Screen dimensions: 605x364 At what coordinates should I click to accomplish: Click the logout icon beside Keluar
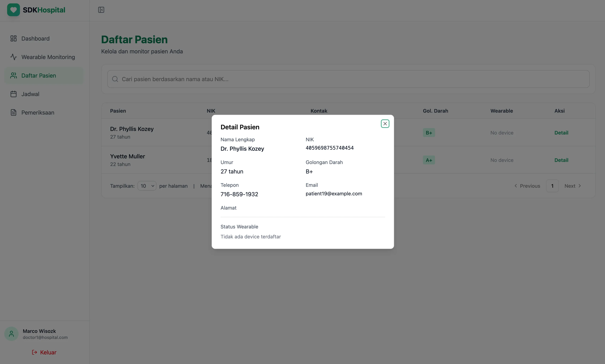click(x=34, y=352)
